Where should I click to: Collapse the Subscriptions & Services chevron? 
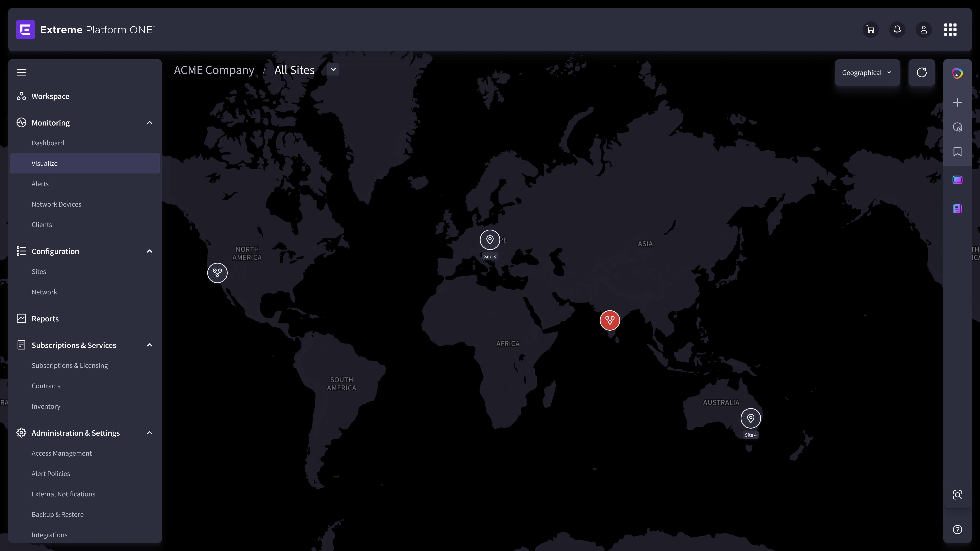(x=150, y=345)
